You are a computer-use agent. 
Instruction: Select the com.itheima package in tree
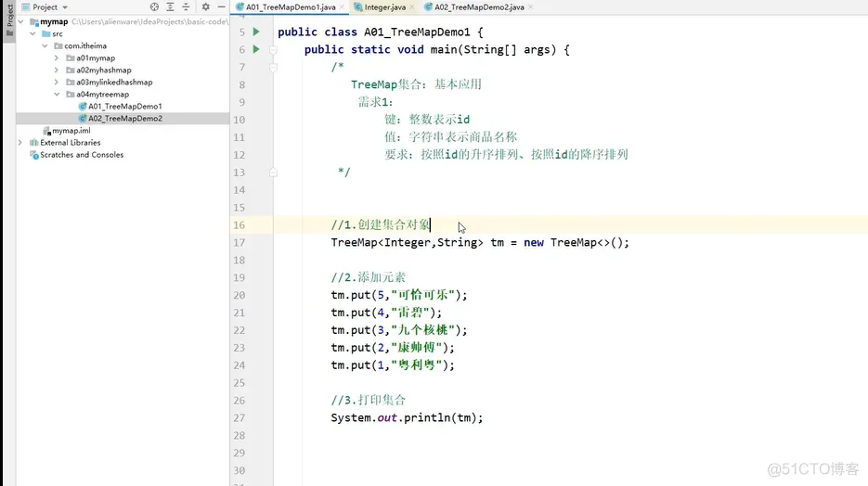coord(80,45)
